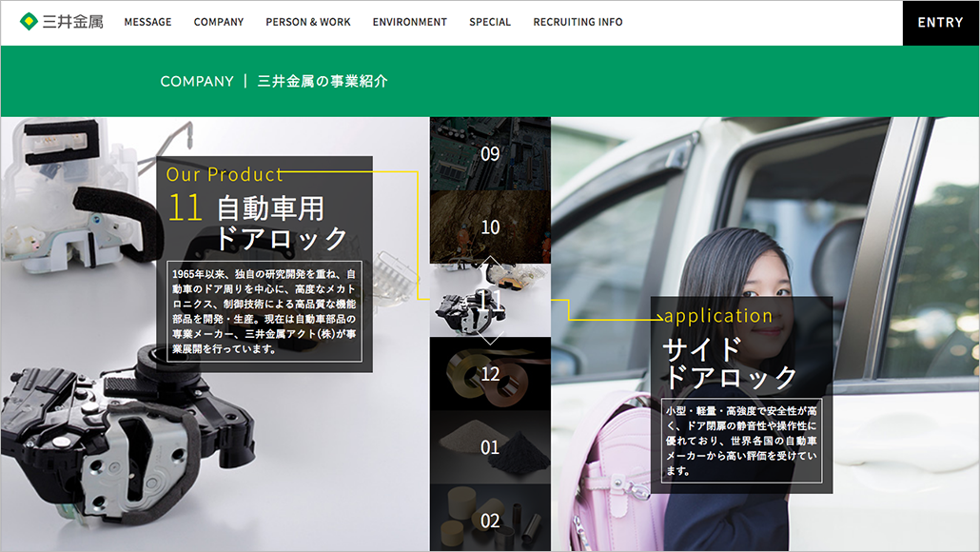Select product thumbnail 01 powder piles
980x552 pixels.
[x=490, y=447]
